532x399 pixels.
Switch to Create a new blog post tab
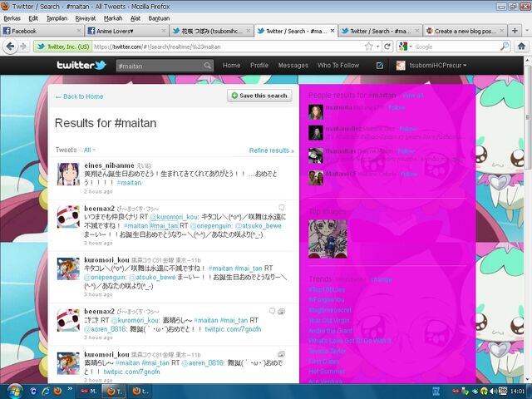(465, 31)
